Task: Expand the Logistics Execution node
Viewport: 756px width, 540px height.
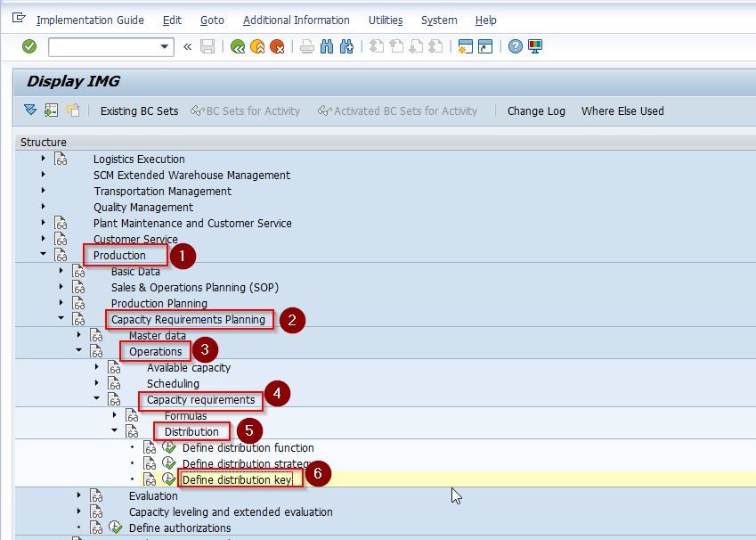Action: [44, 159]
